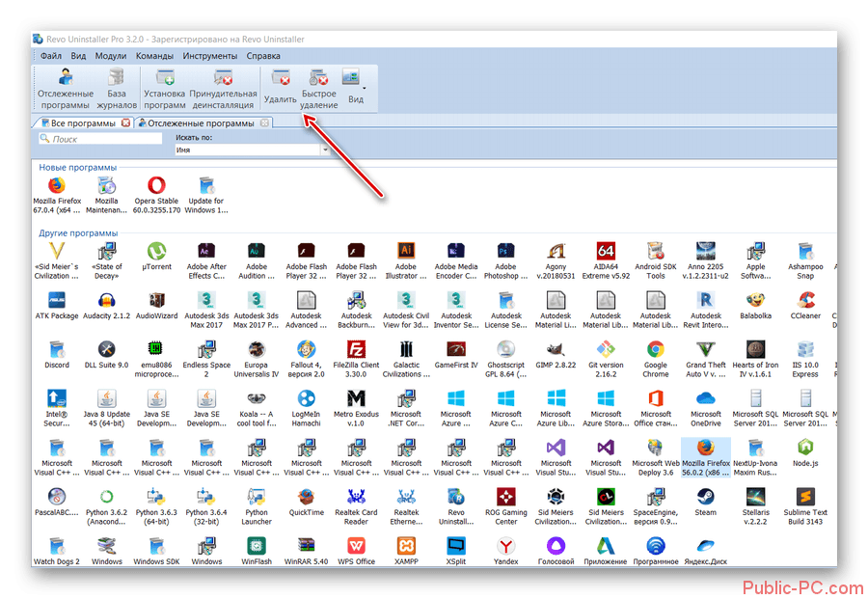Select DLL Suite 9.0 icon
Image resolution: width=868 pixels, height=599 pixels.
pos(106,355)
